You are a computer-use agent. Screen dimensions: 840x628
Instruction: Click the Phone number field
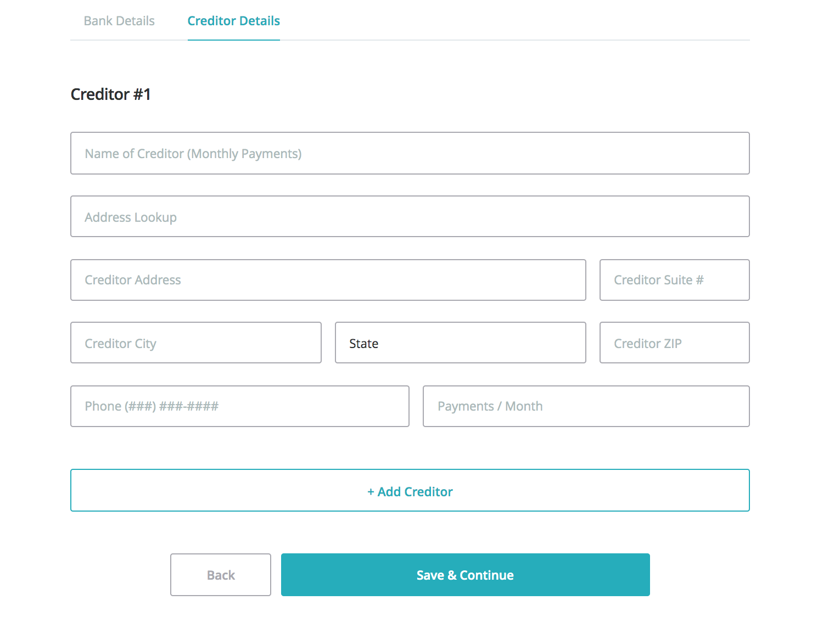coord(239,406)
